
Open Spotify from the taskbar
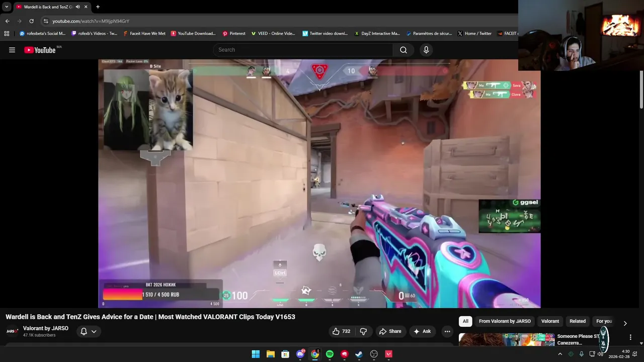(x=330, y=354)
